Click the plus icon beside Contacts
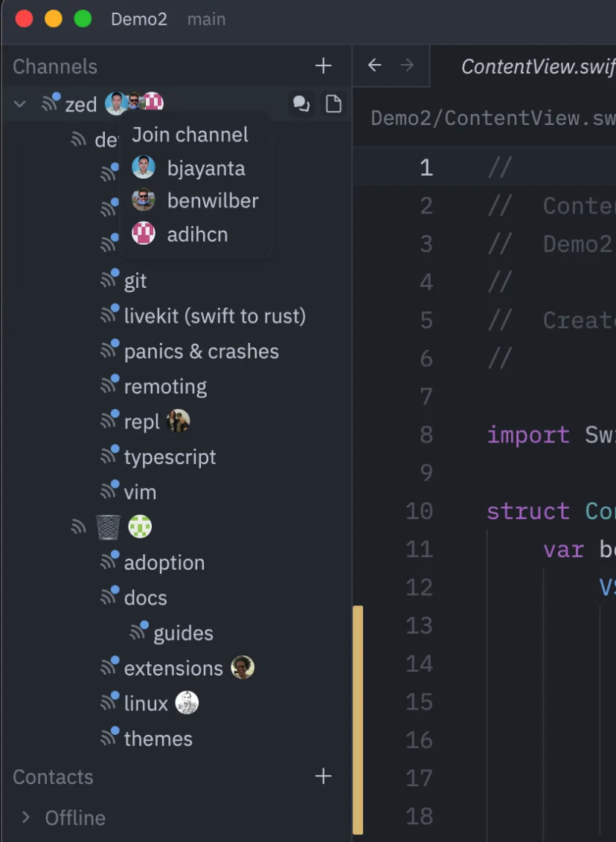 coord(323,777)
